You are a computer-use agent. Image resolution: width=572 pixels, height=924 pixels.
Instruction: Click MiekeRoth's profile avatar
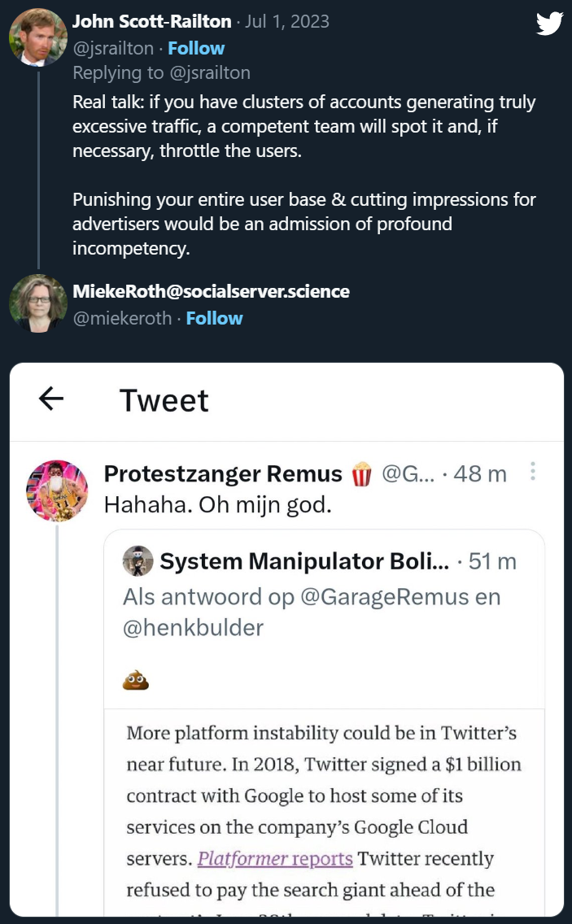click(x=37, y=303)
